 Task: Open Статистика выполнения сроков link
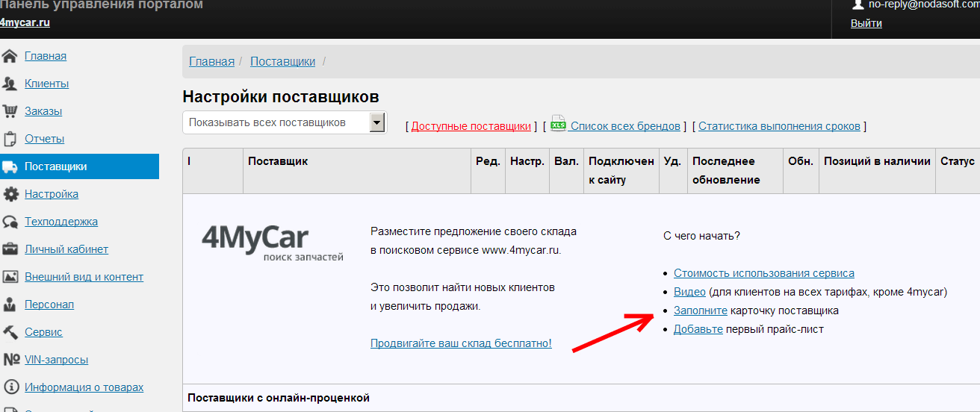click(x=779, y=126)
